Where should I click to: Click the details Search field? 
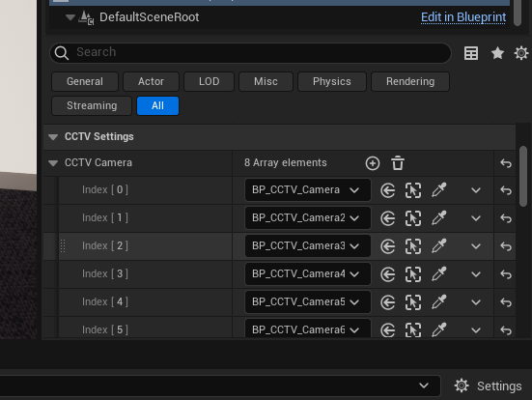click(250, 52)
